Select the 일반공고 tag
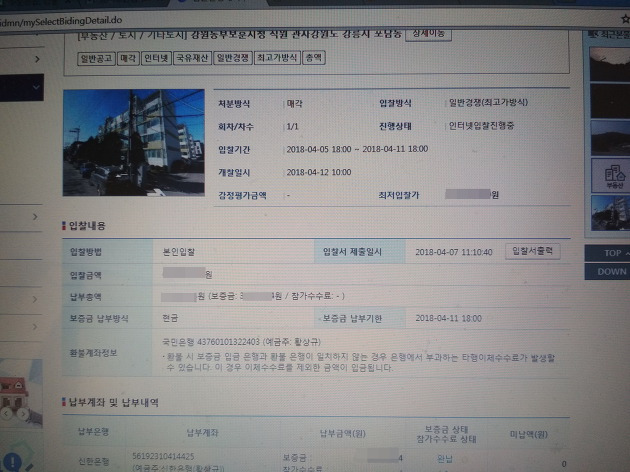This screenshot has width=630, height=472. click(x=96, y=59)
